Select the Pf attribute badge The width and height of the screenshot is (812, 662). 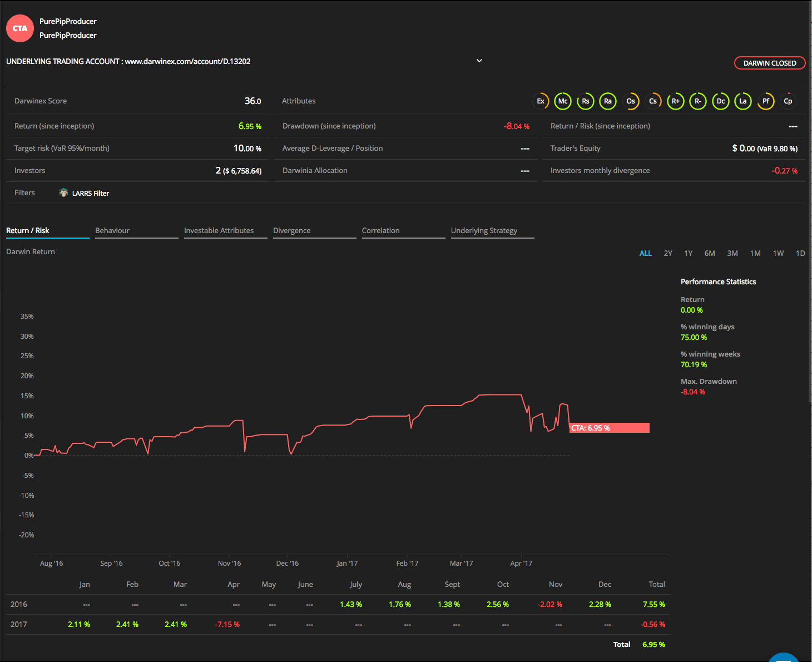coord(766,101)
